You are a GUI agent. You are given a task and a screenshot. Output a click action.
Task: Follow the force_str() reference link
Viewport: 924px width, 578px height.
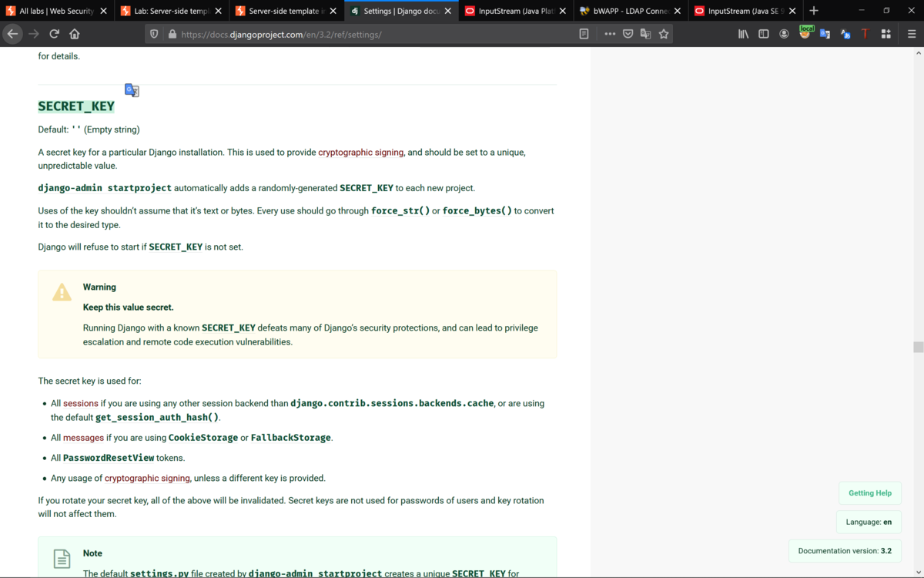coord(400,210)
